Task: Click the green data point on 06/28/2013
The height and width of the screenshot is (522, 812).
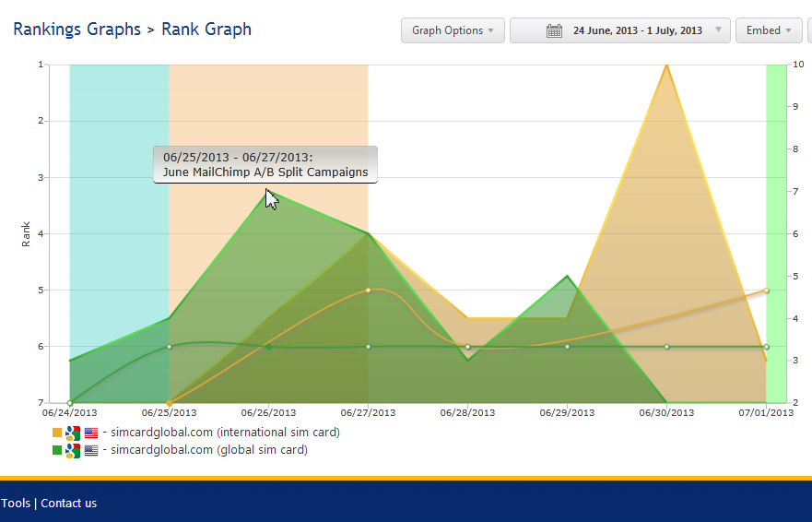Action: (x=468, y=347)
